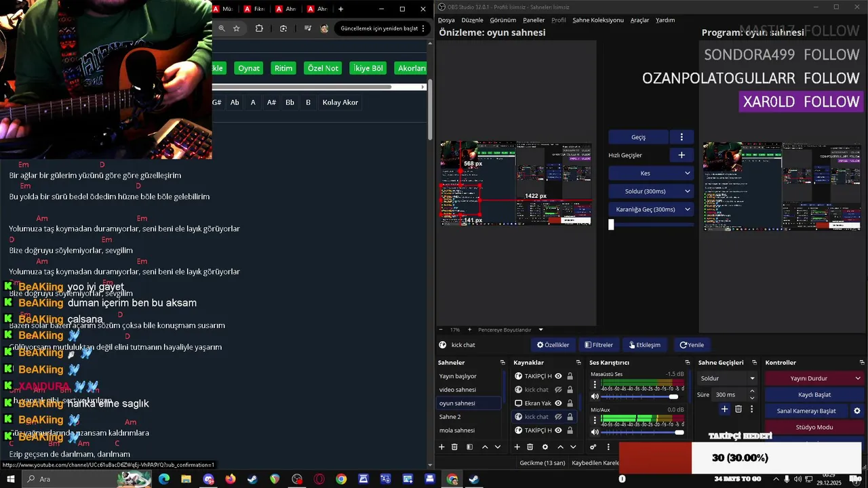The width and height of the screenshot is (868, 488).
Task: Open scene filters icon in Sahneler toolbar
Action: click(x=469, y=447)
